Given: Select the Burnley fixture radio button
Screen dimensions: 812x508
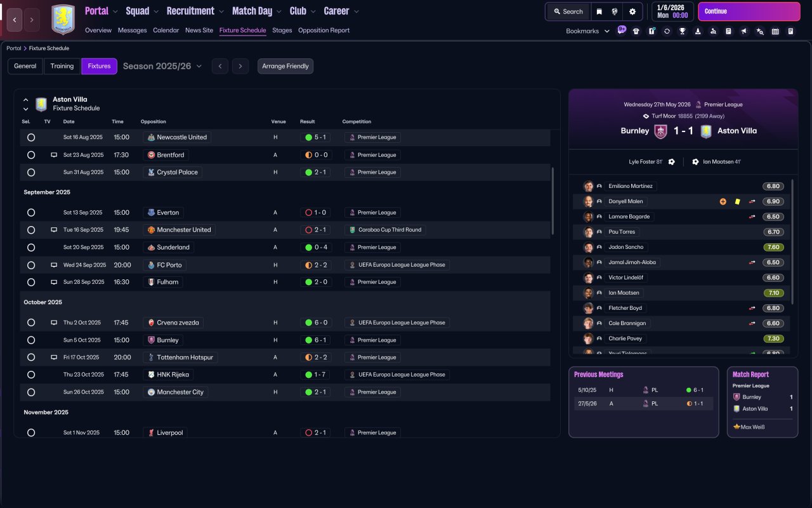Looking at the screenshot, I should [x=31, y=340].
